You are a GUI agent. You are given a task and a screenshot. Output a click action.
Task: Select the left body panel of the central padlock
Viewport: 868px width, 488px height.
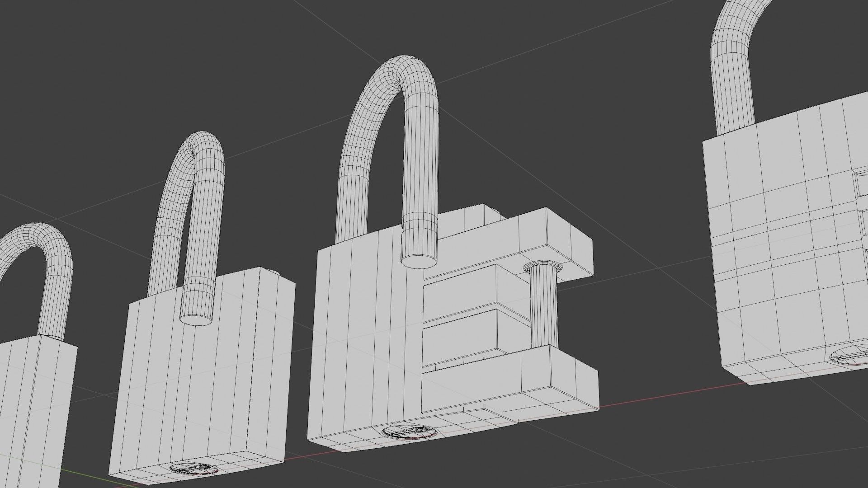point(366,334)
